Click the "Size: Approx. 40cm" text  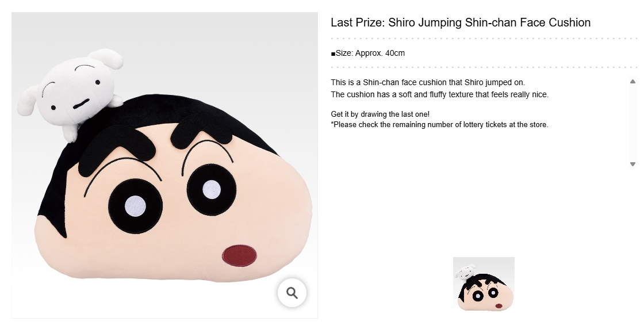[368, 53]
